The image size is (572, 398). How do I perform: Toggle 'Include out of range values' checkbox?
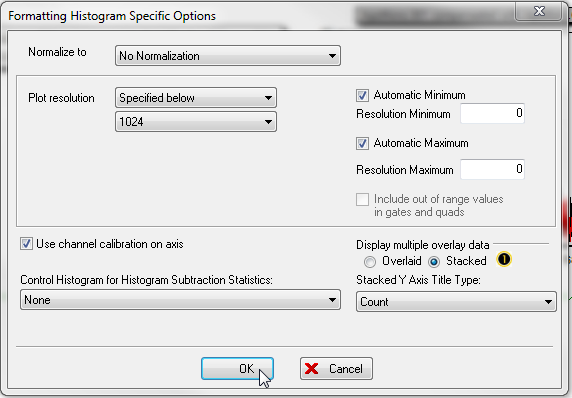(362, 199)
